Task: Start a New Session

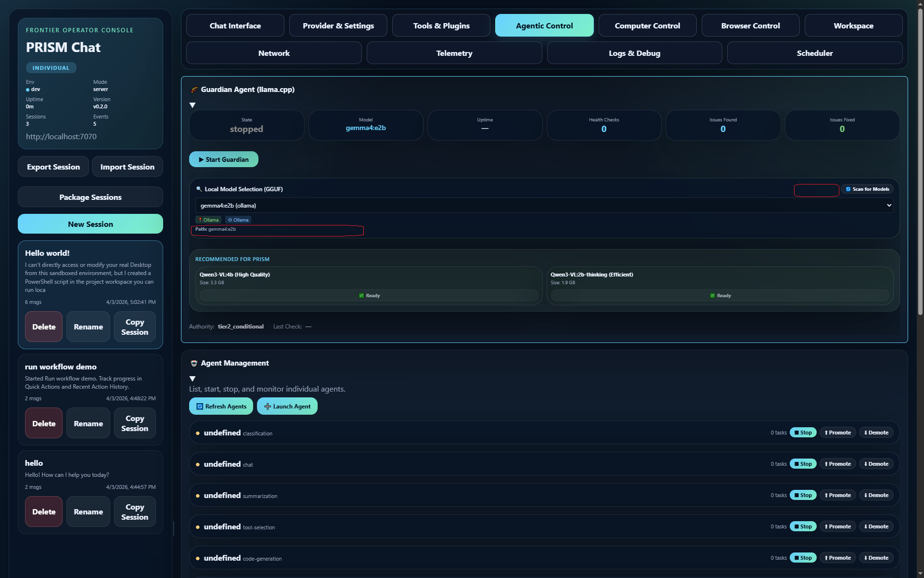Action: click(90, 224)
